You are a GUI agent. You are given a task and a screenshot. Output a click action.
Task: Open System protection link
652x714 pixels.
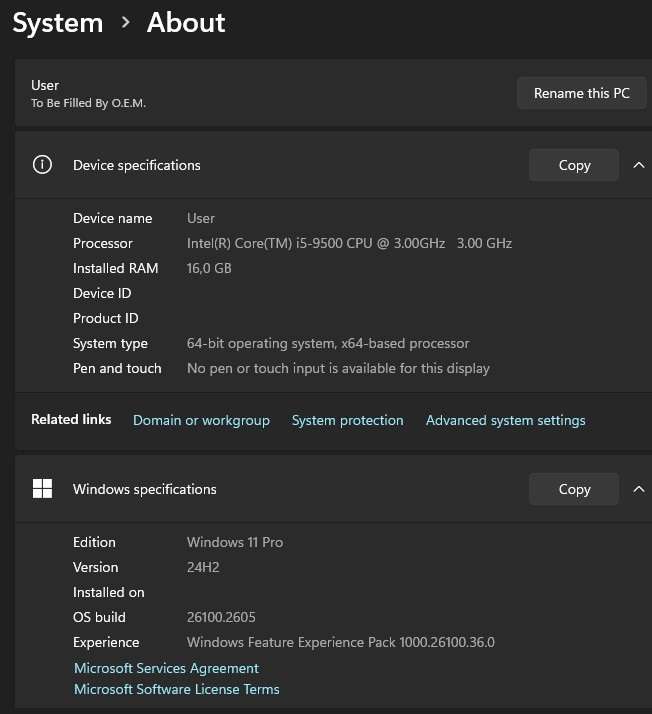pos(347,420)
